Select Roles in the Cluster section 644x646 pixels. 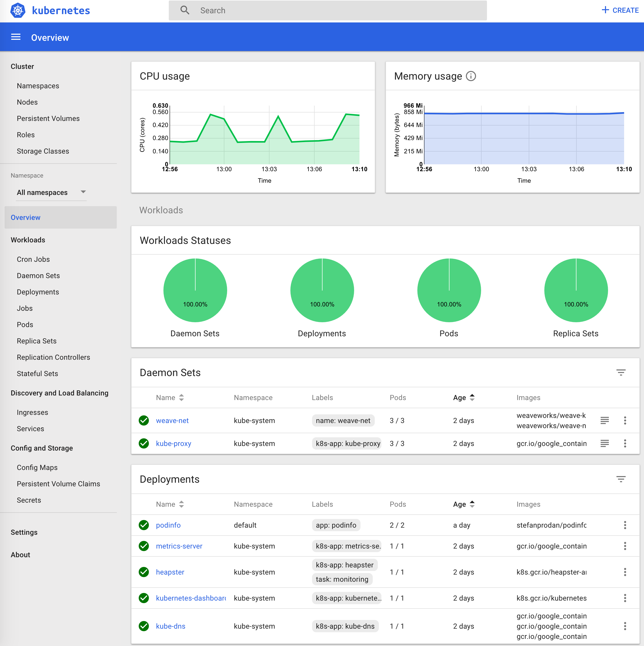click(26, 135)
